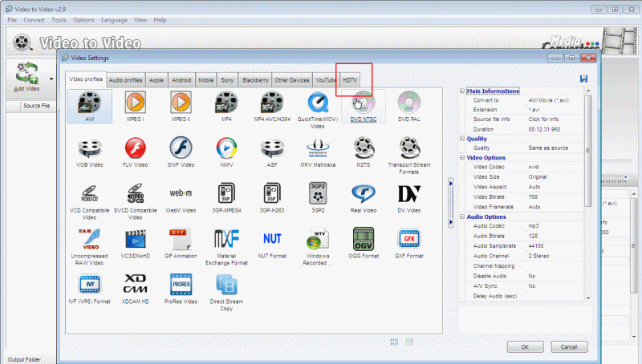Switch to the Audio profiles tab

[125, 80]
